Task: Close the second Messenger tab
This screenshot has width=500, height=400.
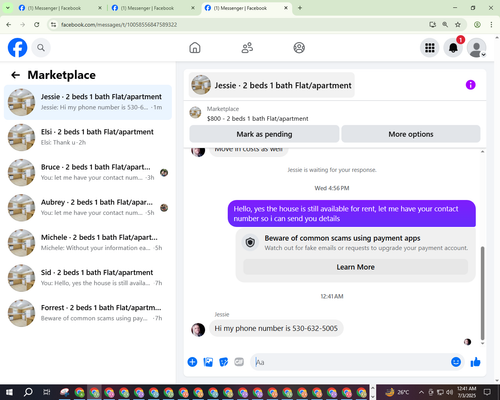Action: (x=193, y=8)
